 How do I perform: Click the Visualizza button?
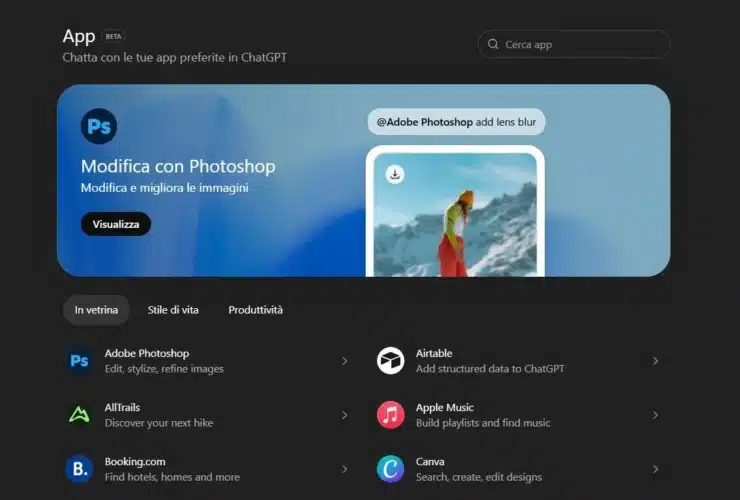click(x=116, y=224)
